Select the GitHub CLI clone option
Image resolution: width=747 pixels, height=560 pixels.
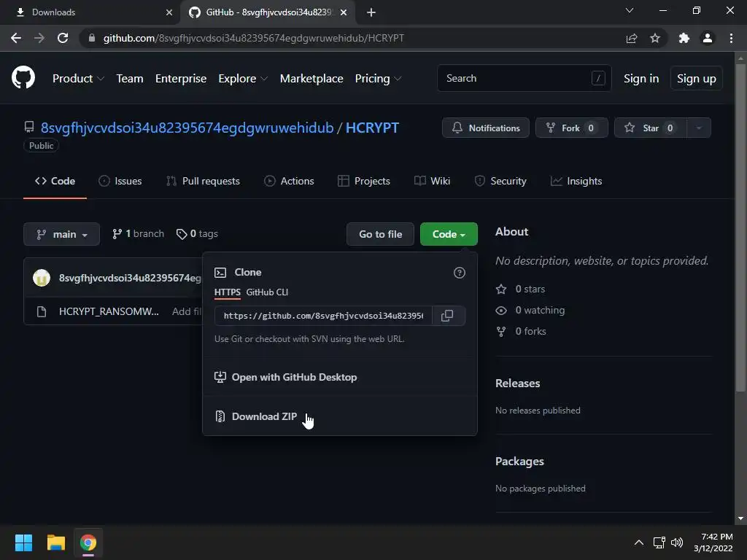point(267,292)
